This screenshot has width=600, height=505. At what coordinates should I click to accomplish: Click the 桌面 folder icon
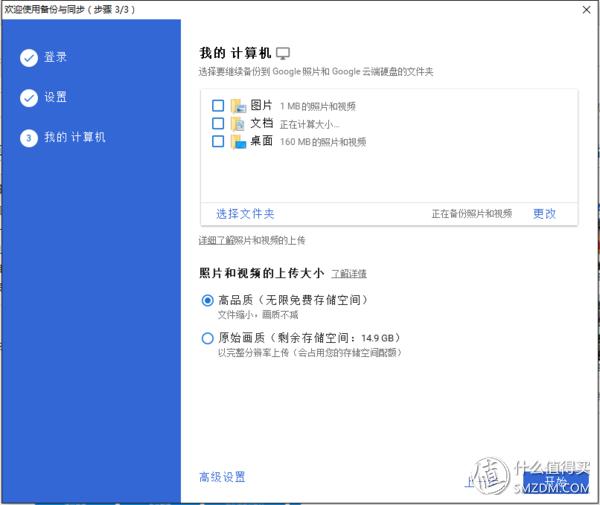(x=238, y=142)
